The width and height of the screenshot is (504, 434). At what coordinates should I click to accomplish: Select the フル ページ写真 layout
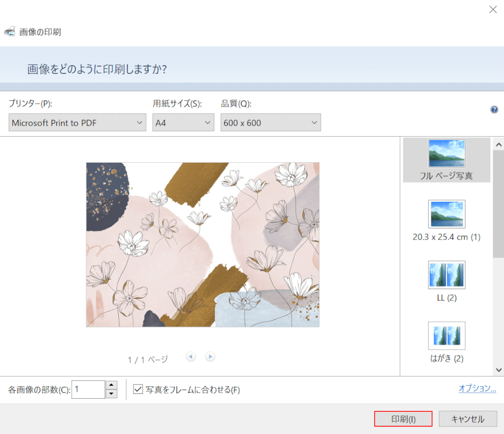tap(446, 160)
